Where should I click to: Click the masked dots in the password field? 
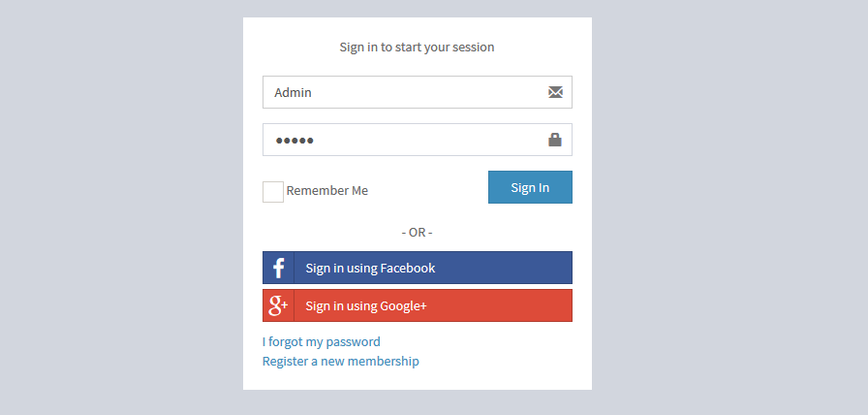[x=294, y=141]
